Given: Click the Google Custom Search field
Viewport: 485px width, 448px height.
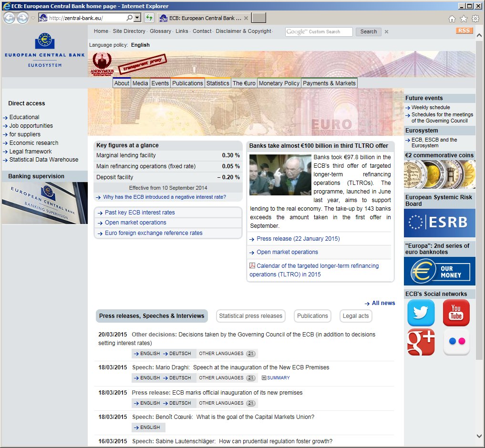Looking at the screenshot, I should [x=319, y=31].
